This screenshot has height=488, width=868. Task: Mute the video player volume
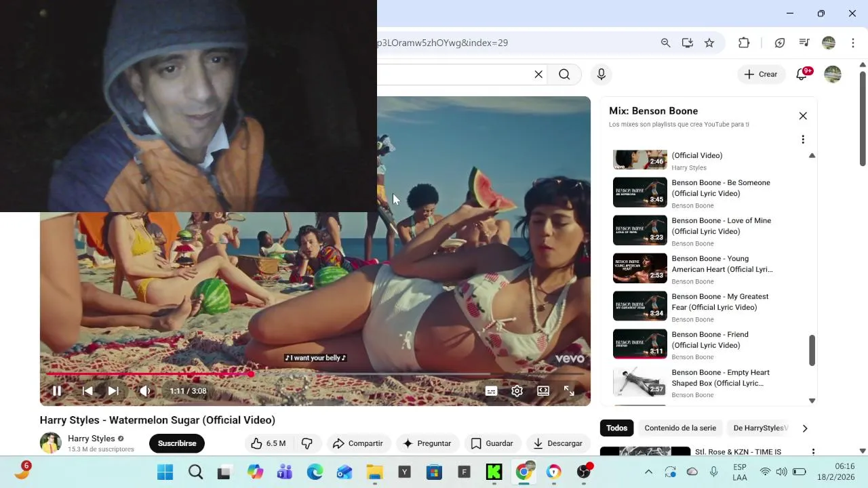(x=144, y=391)
